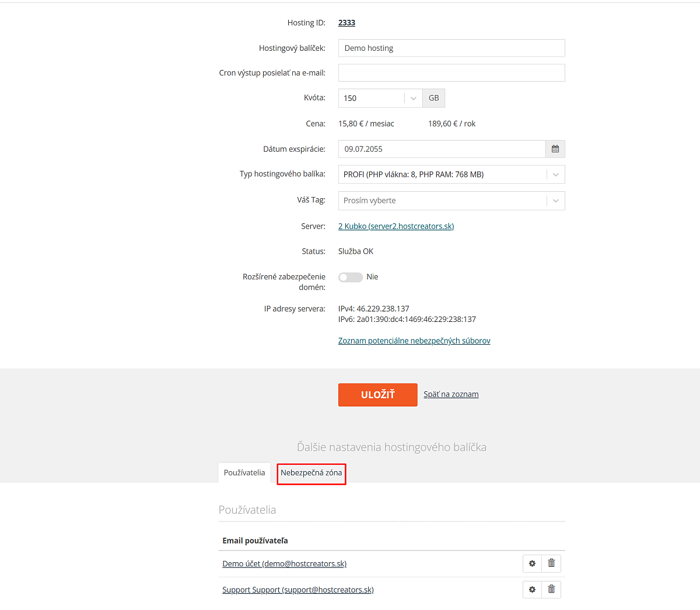Open Demo účet user email link

pyautogui.click(x=285, y=564)
